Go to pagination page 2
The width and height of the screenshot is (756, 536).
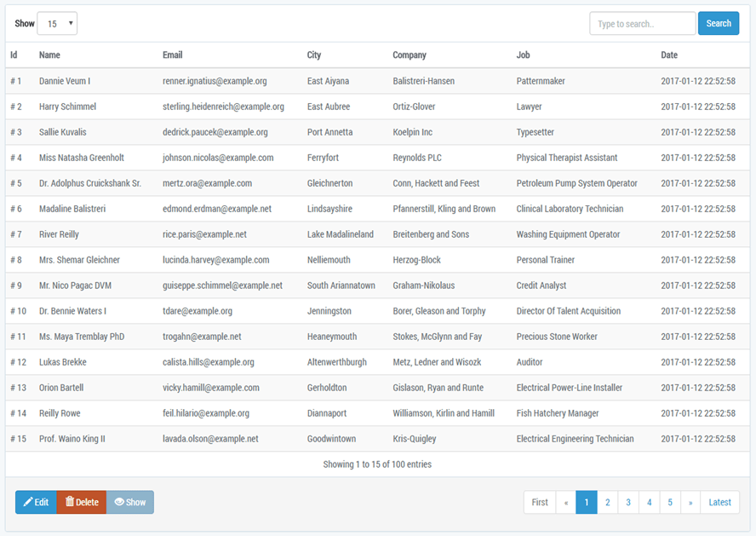608,502
